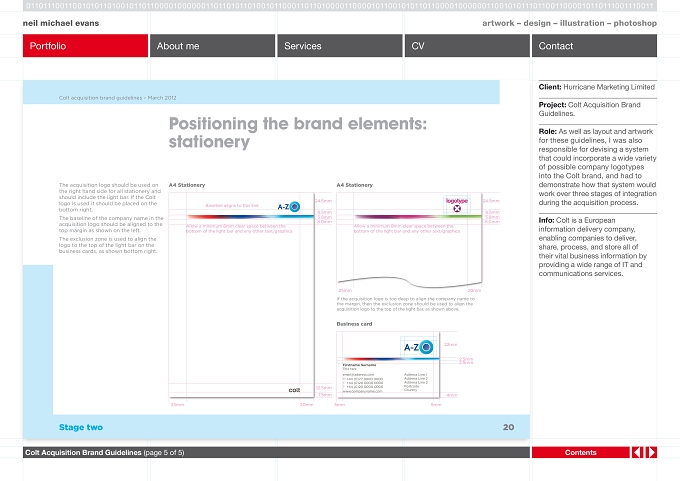
Task: Click the binary code banner strip
Action: (x=340, y=6)
